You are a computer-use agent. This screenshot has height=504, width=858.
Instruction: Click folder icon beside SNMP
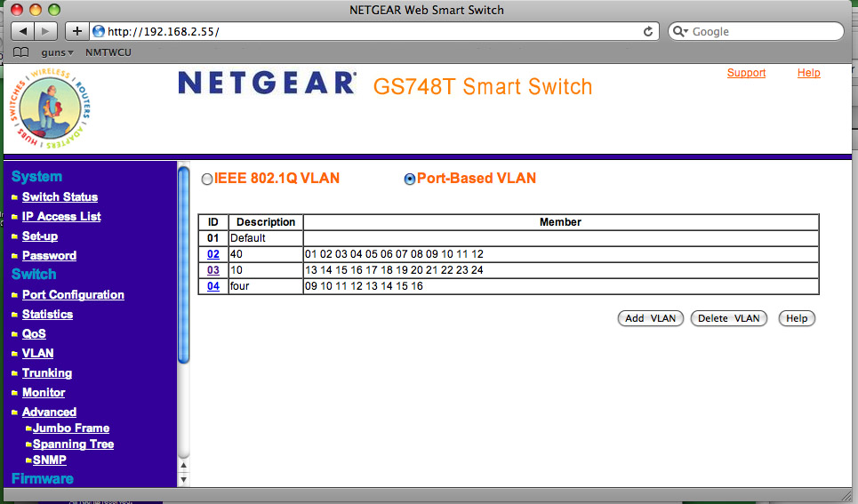pyautogui.click(x=28, y=460)
